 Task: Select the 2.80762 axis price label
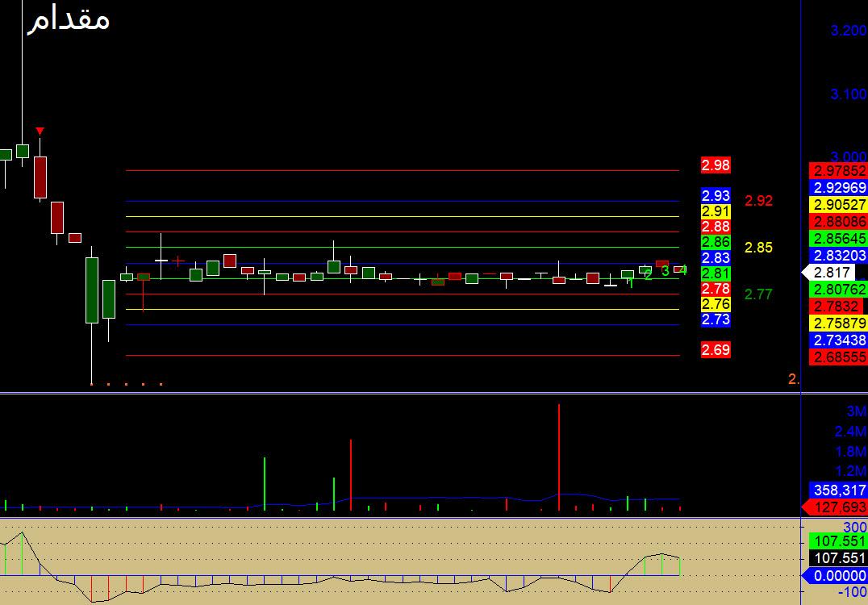(839, 289)
